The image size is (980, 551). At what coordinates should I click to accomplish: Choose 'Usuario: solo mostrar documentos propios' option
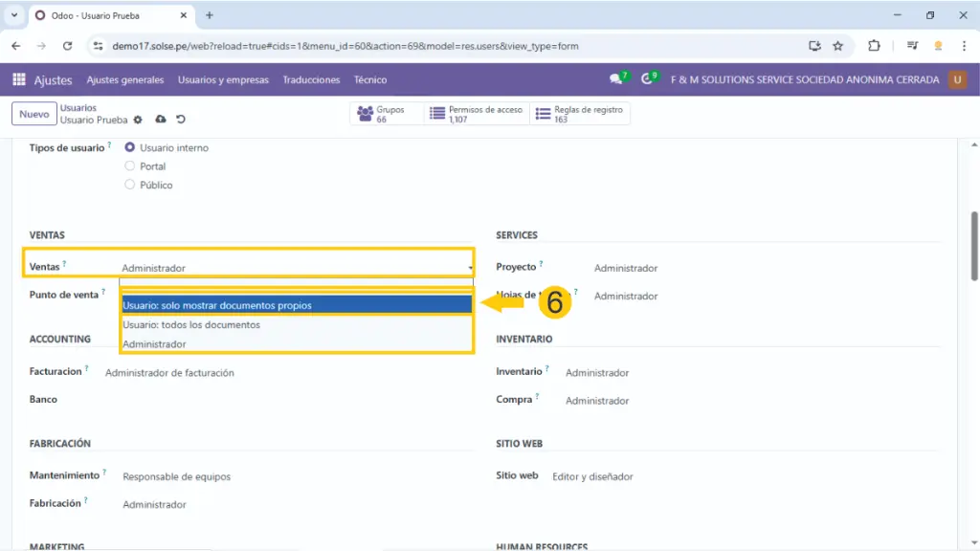click(x=297, y=305)
